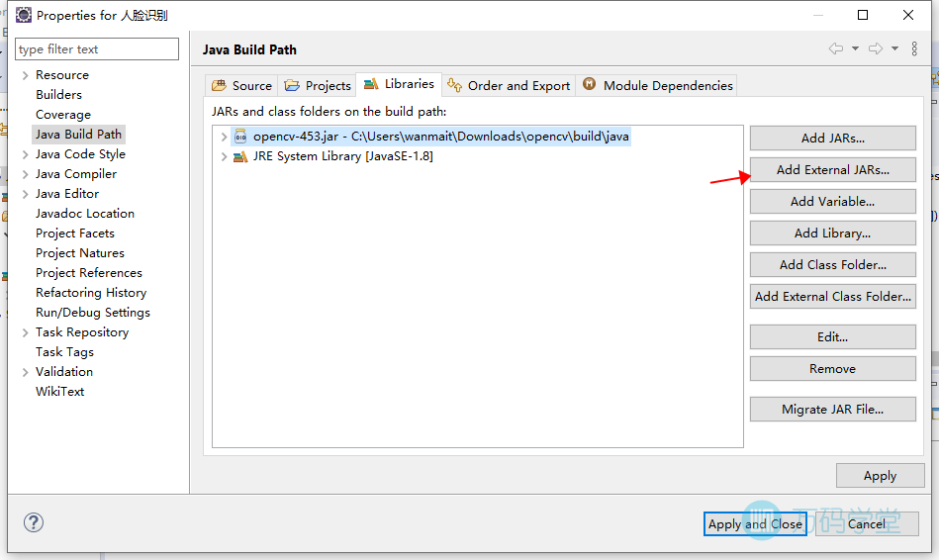Open the Order and Export tab
This screenshot has height=560, width=939.
click(x=509, y=85)
